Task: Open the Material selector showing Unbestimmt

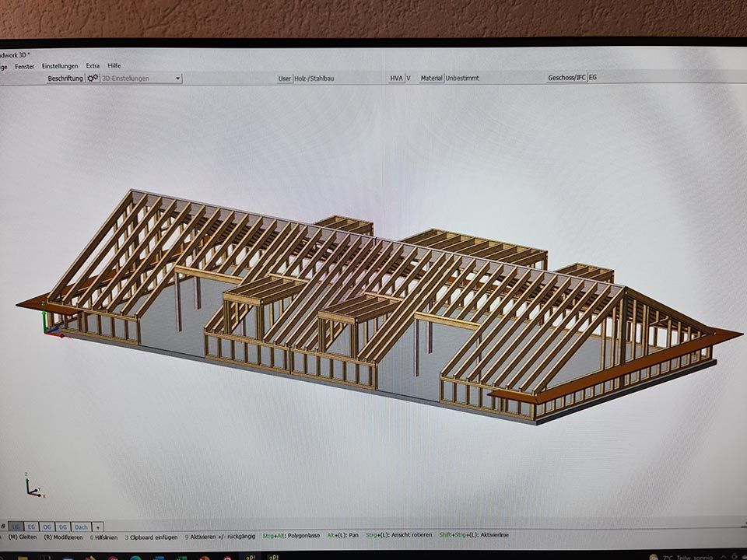Action: tap(461, 78)
